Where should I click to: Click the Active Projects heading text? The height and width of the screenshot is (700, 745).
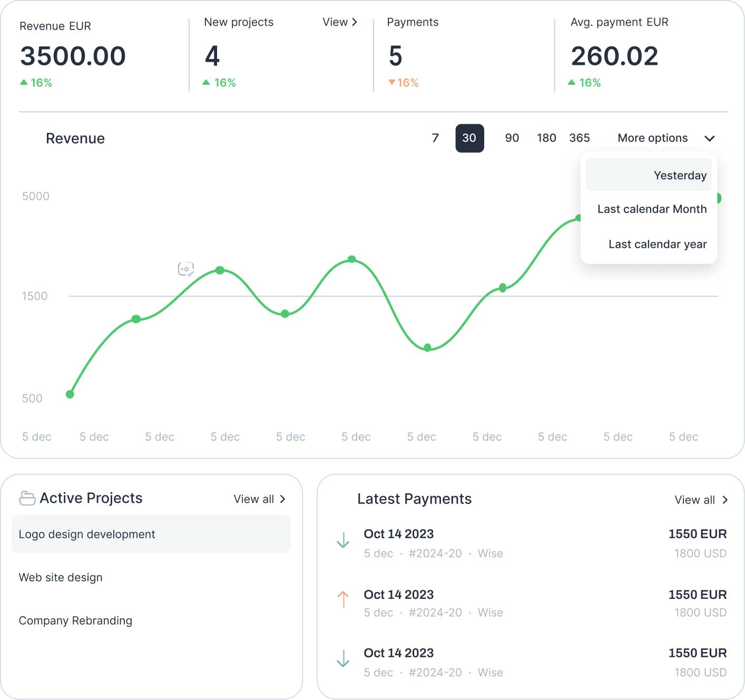tap(91, 498)
